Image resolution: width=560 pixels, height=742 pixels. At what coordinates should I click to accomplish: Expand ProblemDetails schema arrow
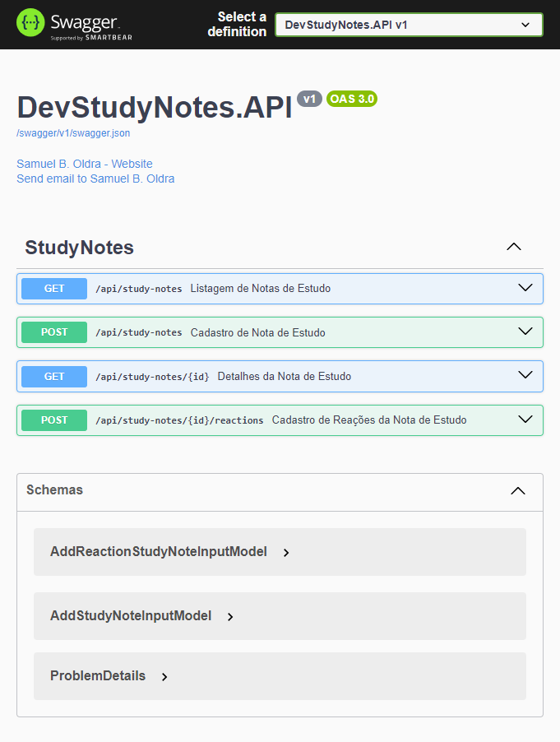click(x=164, y=677)
